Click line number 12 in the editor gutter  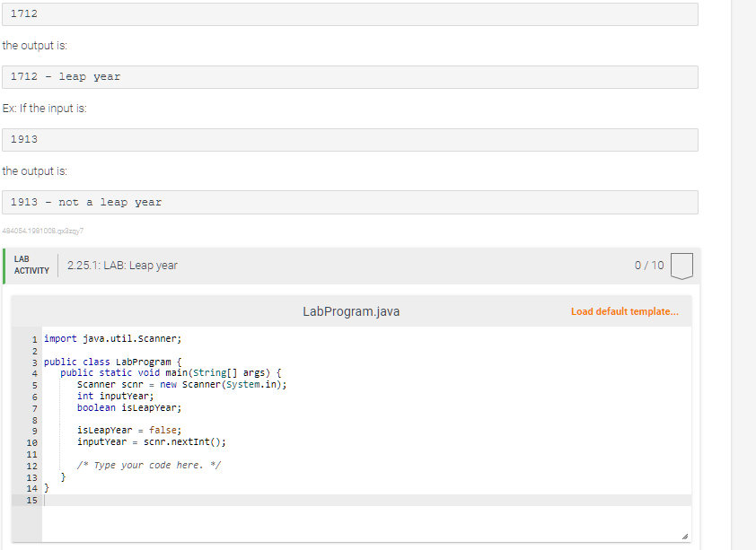(31, 466)
